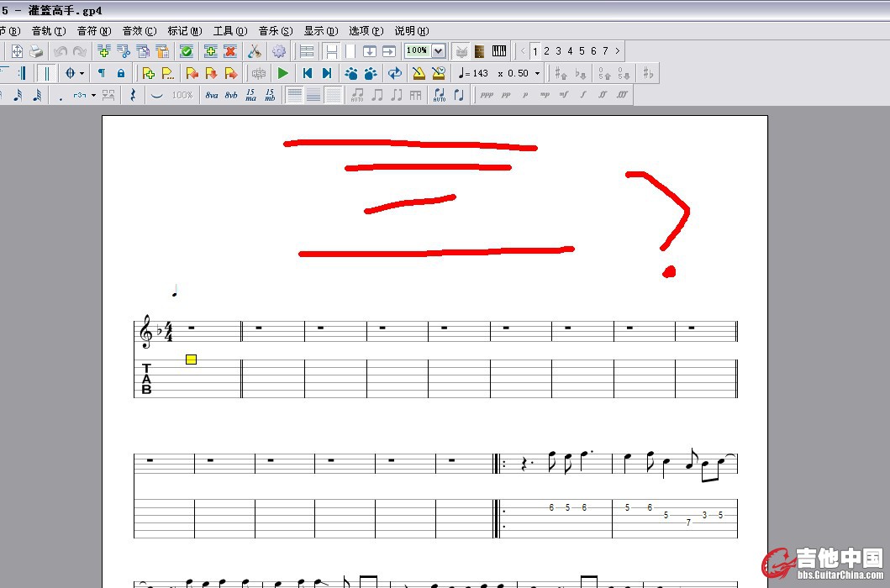Open the 工具 menu
The image size is (890, 588).
(x=229, y=31)
